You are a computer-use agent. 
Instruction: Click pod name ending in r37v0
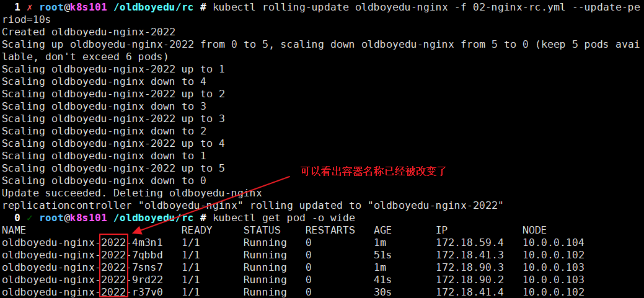[x=82, y=292]
